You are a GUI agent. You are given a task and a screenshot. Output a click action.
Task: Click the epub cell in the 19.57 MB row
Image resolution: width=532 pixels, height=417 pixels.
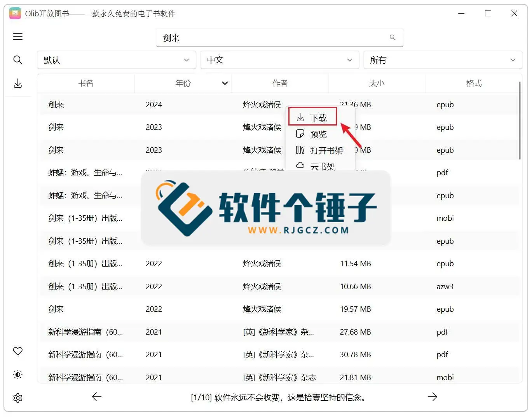click(x=445, y=309)
